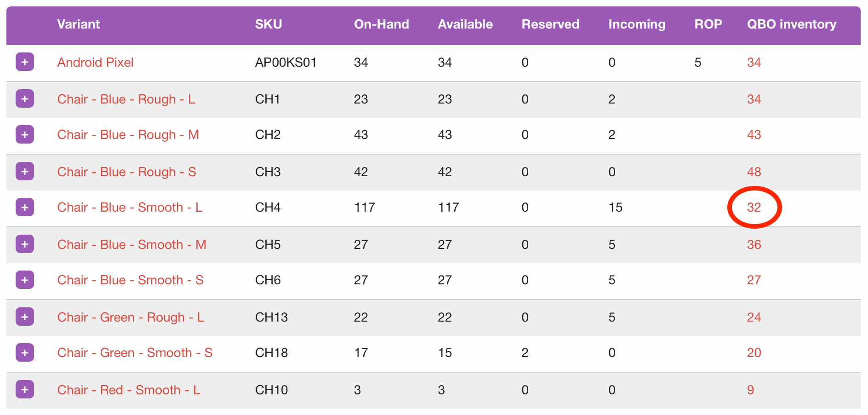Open Chair - Green - Smooth - S variant link
868x415 pixels.
click(135, 353)
